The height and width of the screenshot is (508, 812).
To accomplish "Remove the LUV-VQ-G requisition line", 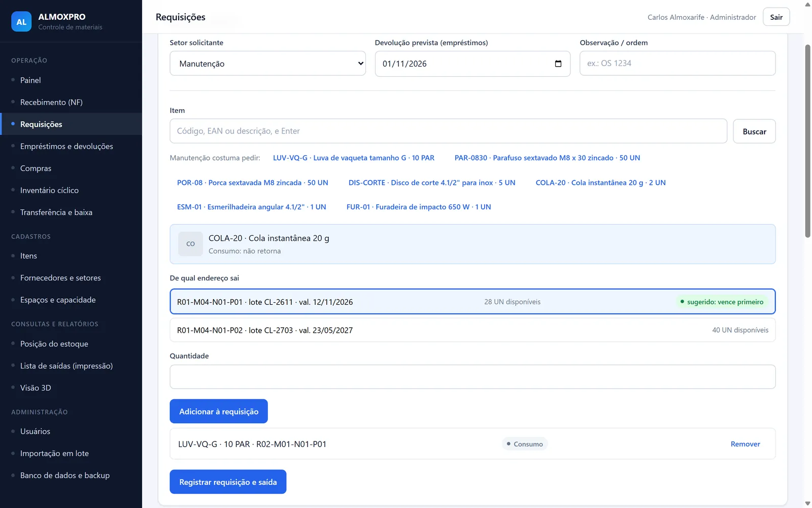I will point(745,444).
